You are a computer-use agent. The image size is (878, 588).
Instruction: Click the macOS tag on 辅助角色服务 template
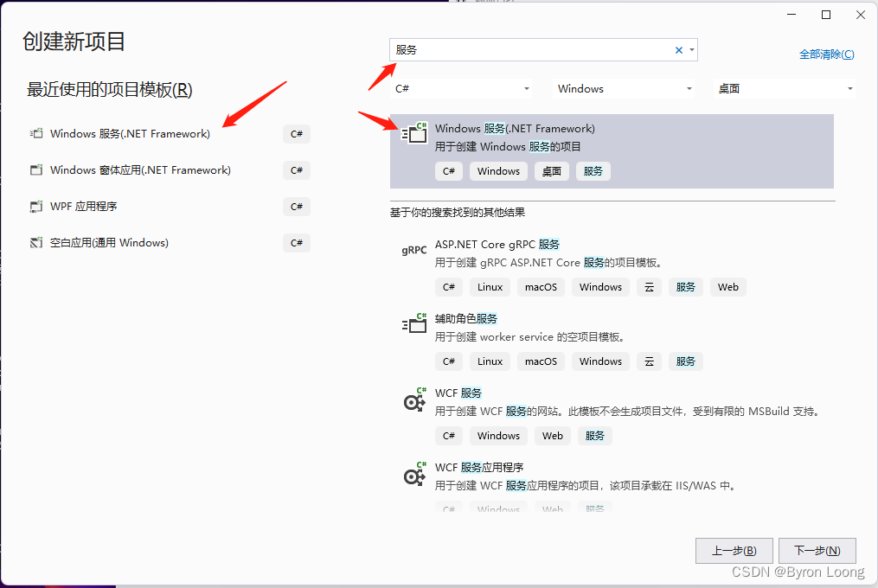[x=541, y=361]
